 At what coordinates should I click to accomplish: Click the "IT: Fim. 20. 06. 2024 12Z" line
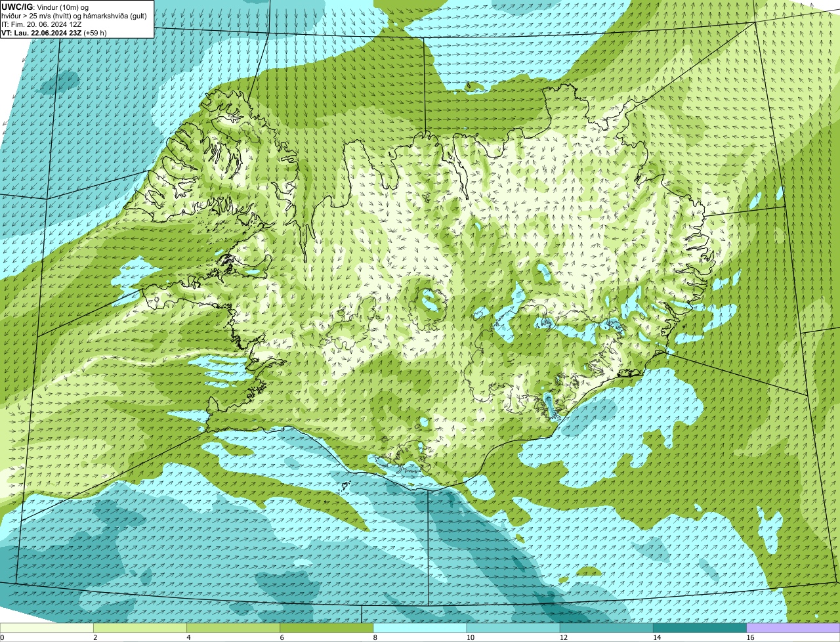(x=42, y=24)
